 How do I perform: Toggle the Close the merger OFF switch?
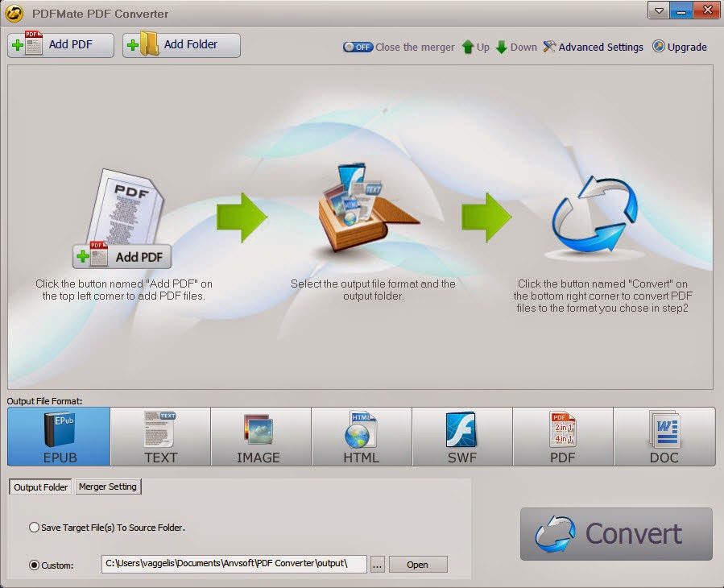pos(358,47)
